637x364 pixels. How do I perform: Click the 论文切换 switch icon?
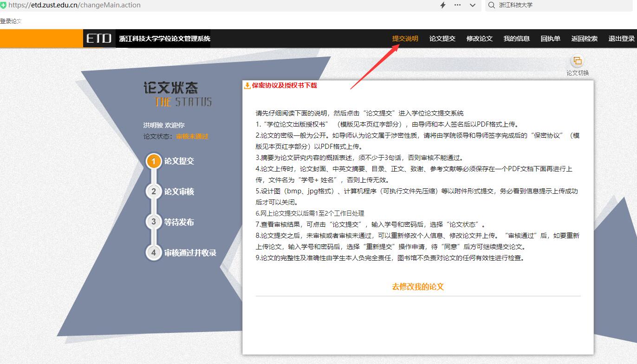tap(577, 61)
